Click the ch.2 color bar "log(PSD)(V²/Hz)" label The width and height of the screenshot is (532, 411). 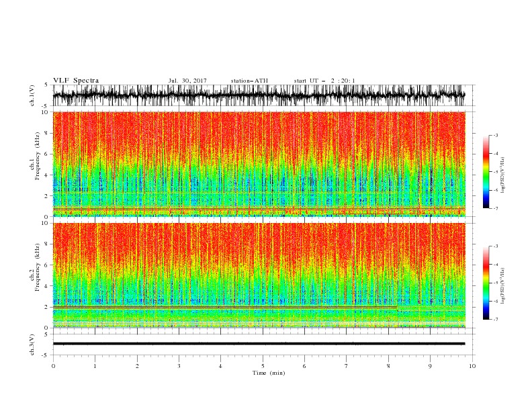point(503,286)
